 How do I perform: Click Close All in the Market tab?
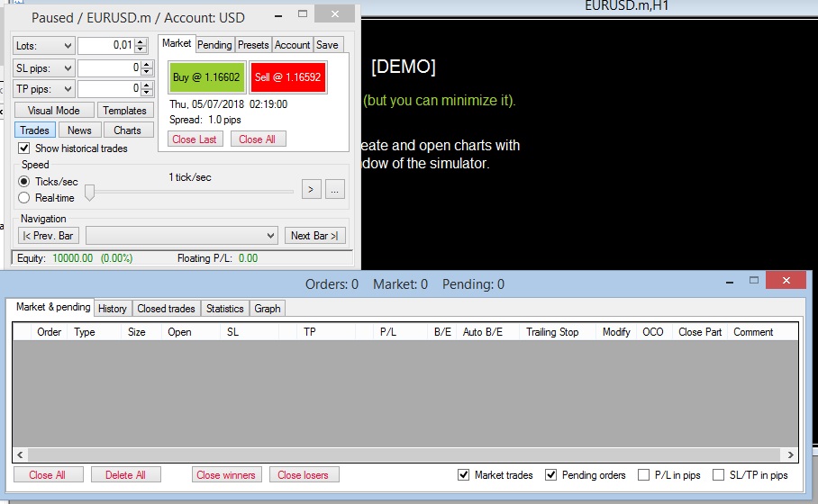coord(258,139)
